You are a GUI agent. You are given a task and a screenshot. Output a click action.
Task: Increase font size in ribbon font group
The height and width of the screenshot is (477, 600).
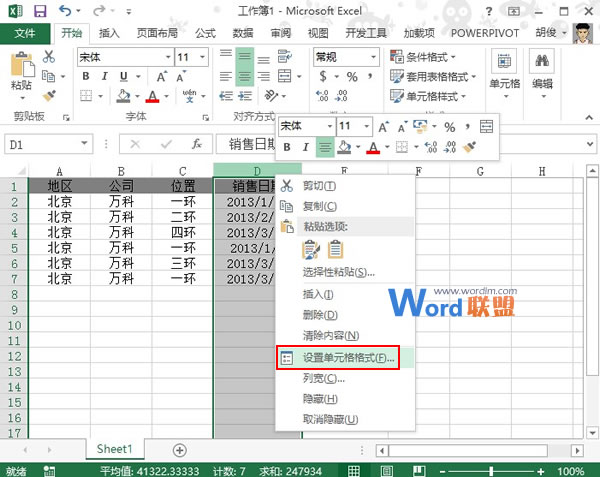[162, 77]
